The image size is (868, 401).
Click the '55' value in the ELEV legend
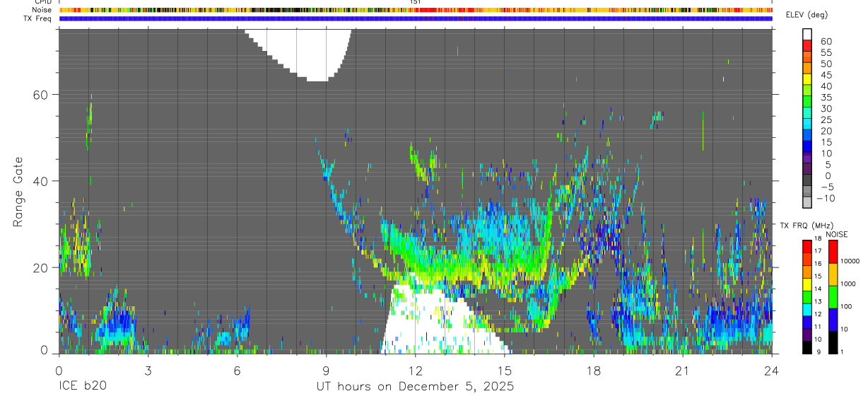(x=826, y=53)
